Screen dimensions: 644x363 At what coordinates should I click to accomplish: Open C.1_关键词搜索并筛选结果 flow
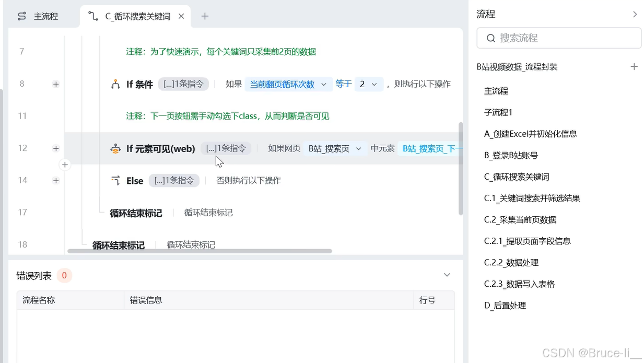532,198
